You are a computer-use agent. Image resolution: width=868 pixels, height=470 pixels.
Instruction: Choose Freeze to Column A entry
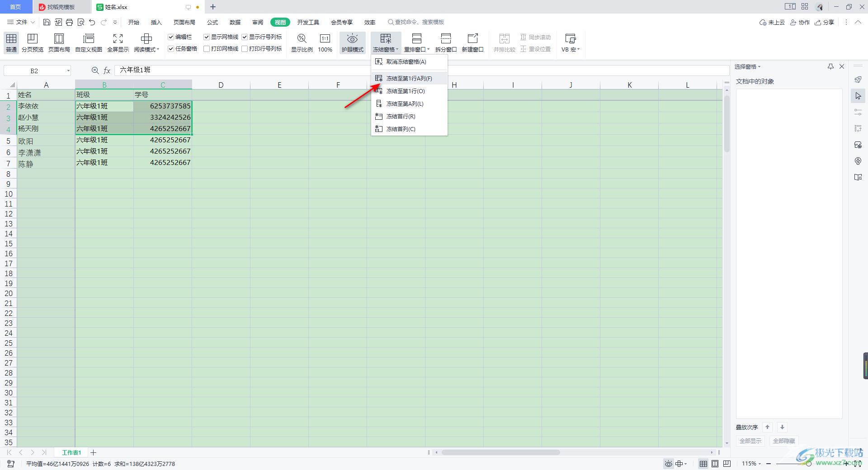click(x=409, y=103)
